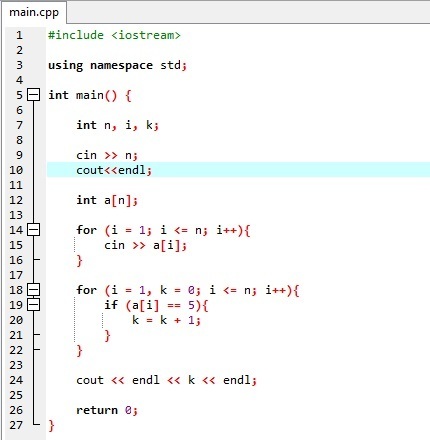
Task: Place cursor on the highlighted cout<<endl line
Action: pyautogui.click(x=114, y=170)
